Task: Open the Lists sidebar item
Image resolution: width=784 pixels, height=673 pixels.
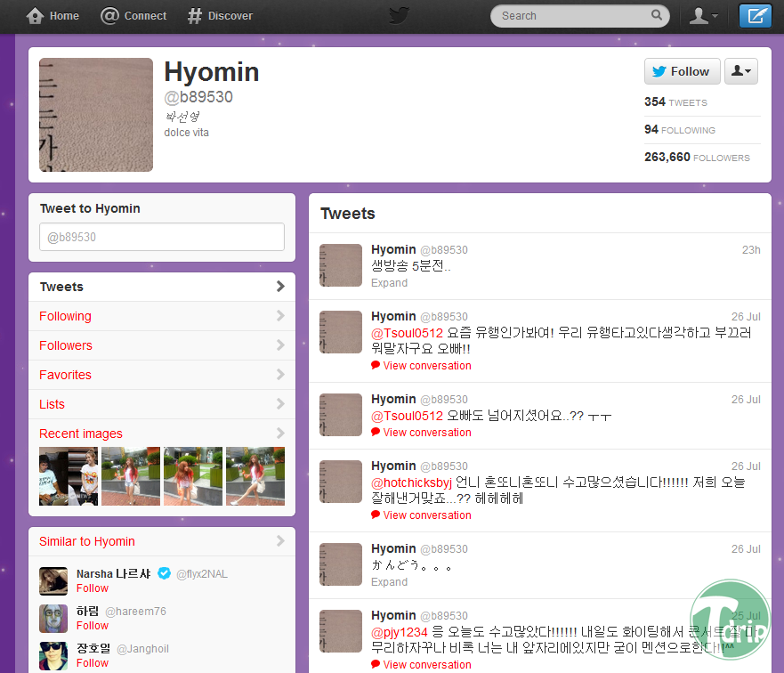Action: coord(162,404)
